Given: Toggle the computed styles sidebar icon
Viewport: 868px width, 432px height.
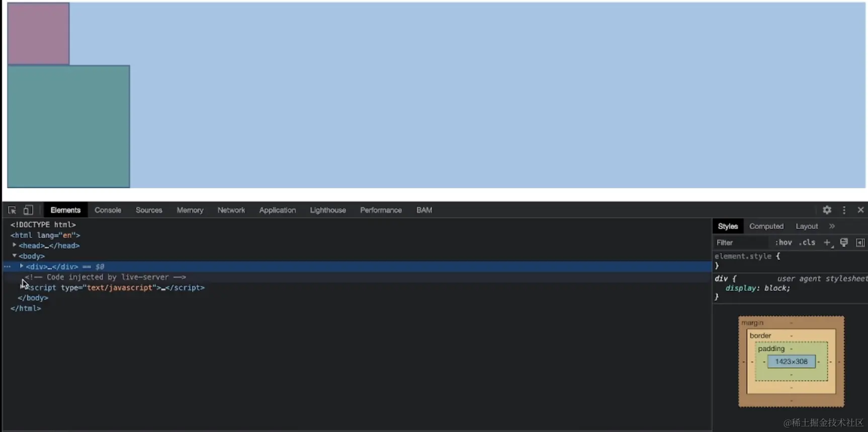Looking at the screenshot, I should click(860, 243).
